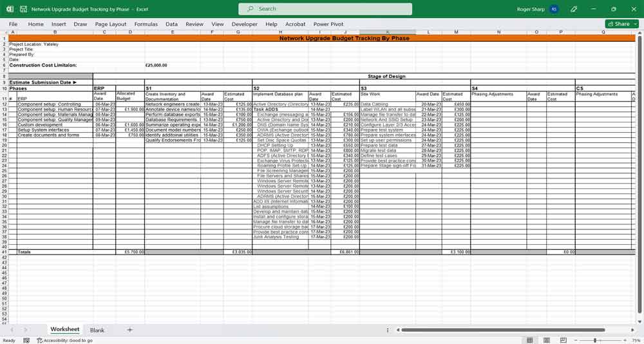Select column K header

[x=387, y=32]
